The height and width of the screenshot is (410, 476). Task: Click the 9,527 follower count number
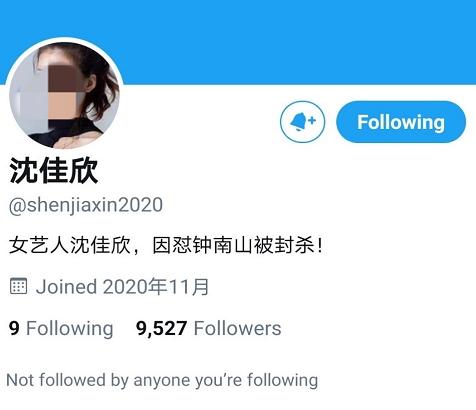click(x=161, y=328)
